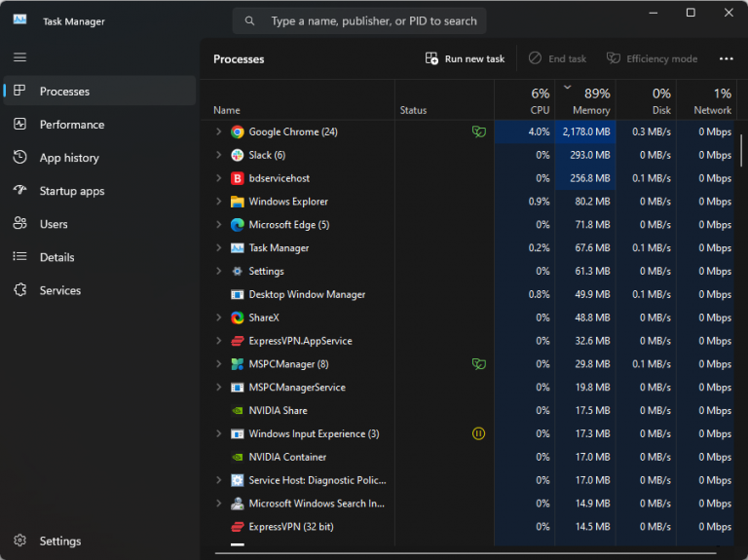The height and width of the screenshot is (560, 748).
Task: Expand the MSPCManager (8) group
Action: (218, 364)
